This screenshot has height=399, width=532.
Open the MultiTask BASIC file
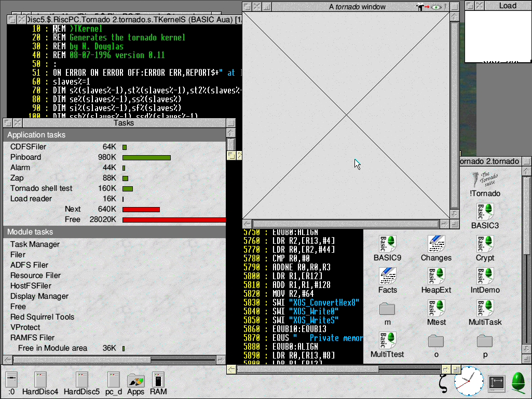(485, 309)
